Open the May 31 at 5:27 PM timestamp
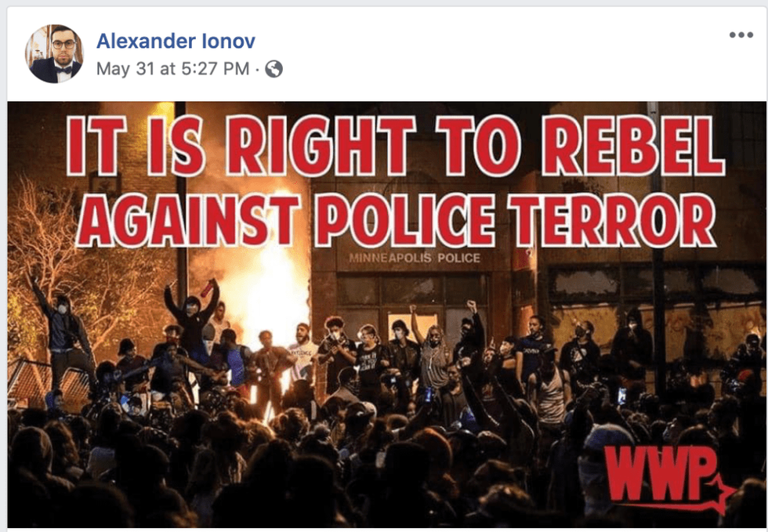Screen dimensions: 768x532 [x=173, y=69]
